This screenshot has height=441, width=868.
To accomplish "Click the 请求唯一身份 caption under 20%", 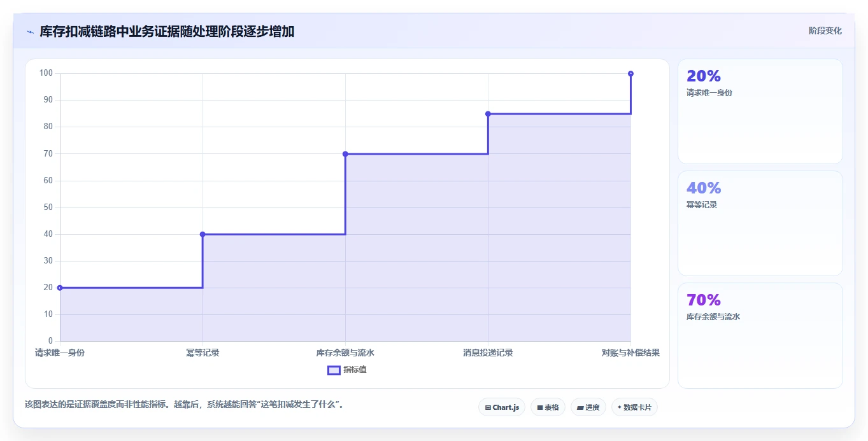I will (709, 93).
